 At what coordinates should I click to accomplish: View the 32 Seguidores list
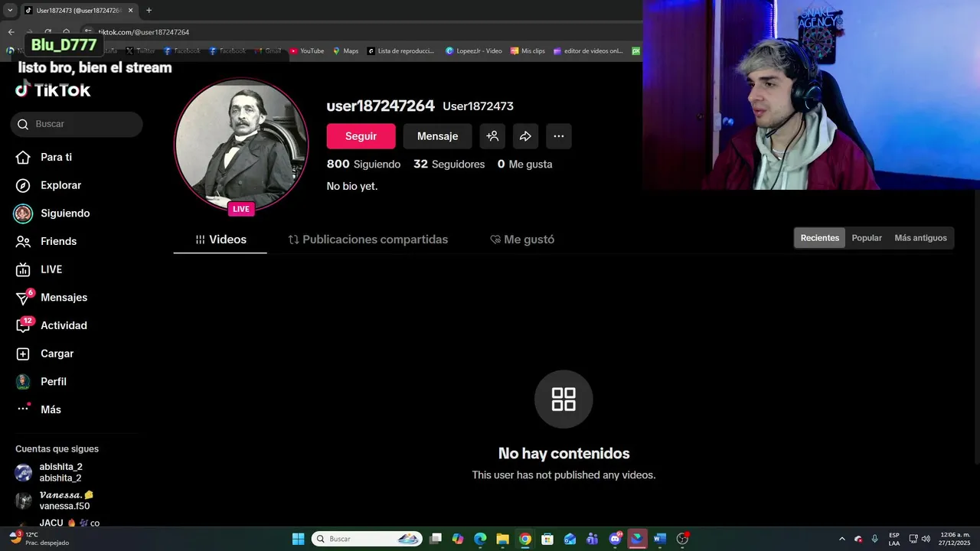449,165
